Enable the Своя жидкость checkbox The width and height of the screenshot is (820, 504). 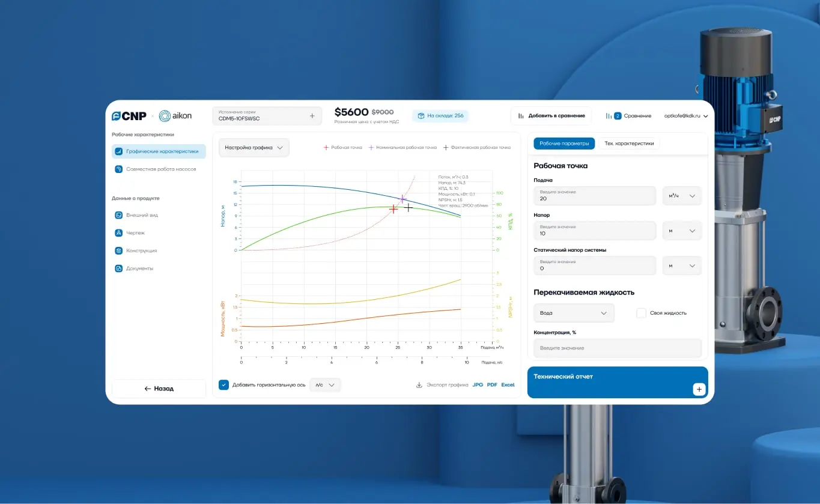coord(641,313)
